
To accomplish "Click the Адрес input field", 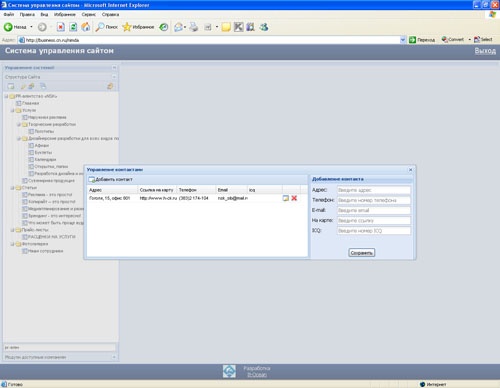I will pos(374,190).
